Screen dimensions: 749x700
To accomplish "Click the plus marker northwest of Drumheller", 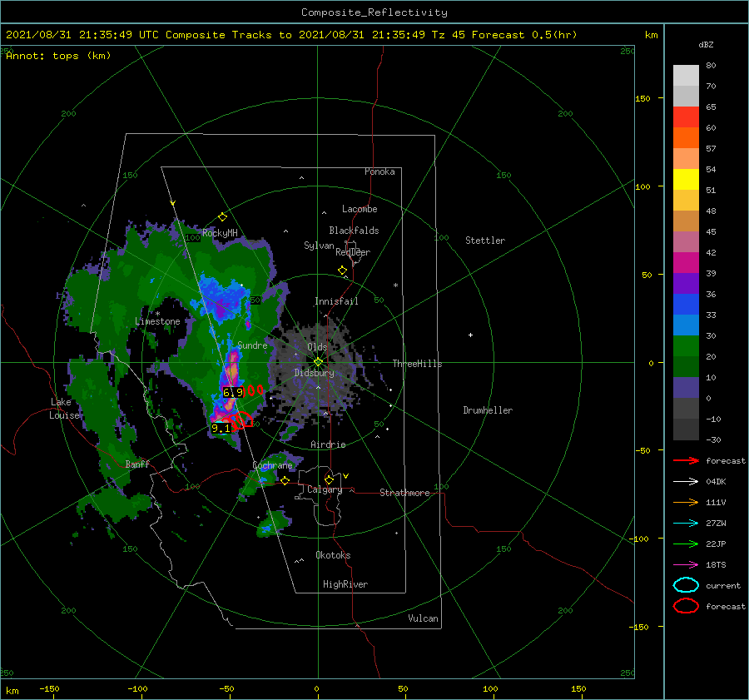I will pyautogui.click(x=470, y=335).
